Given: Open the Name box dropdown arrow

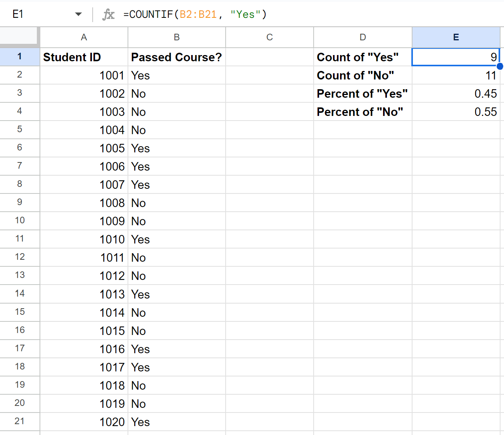Looking at the screenshot, I should pyautogui.click(x=78, y=14).
